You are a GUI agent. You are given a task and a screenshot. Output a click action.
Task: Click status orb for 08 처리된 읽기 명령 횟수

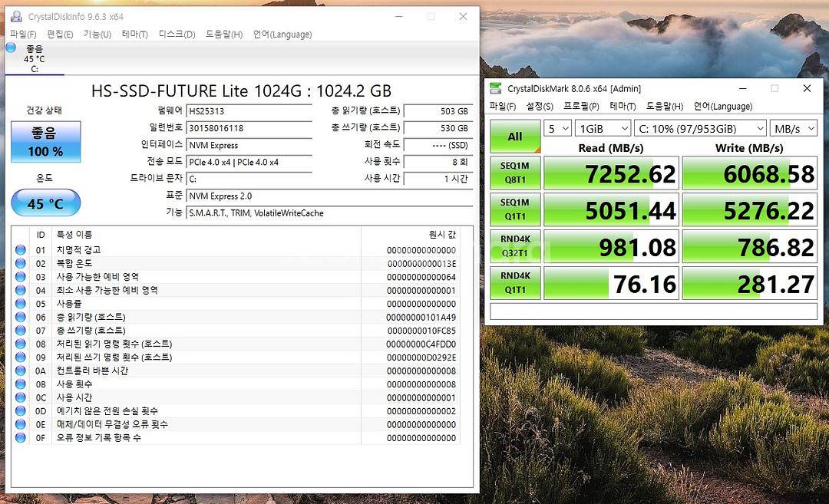click(21, 344)
